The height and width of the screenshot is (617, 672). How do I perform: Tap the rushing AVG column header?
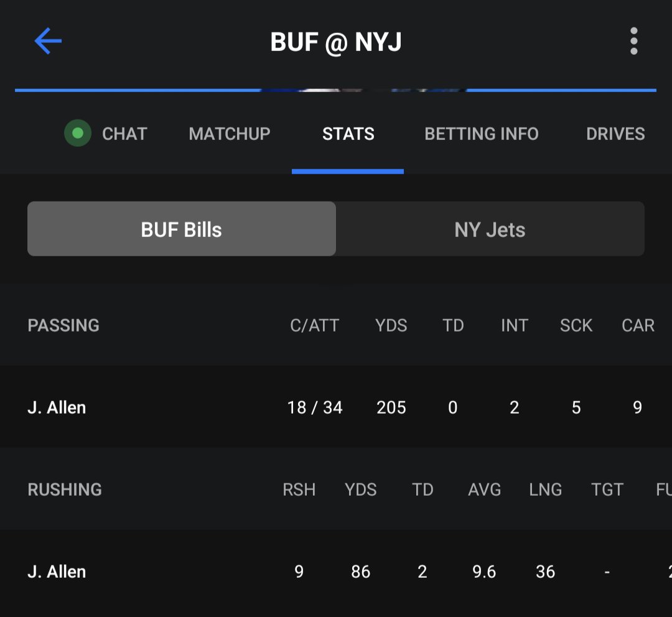click(484, 489)
